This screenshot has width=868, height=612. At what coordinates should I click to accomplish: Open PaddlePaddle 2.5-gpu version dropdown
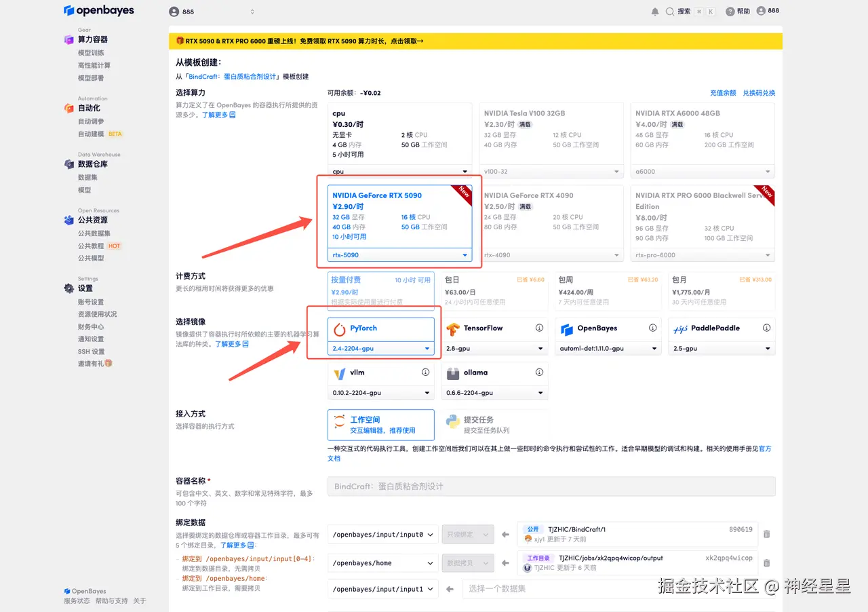pos(722,348)
